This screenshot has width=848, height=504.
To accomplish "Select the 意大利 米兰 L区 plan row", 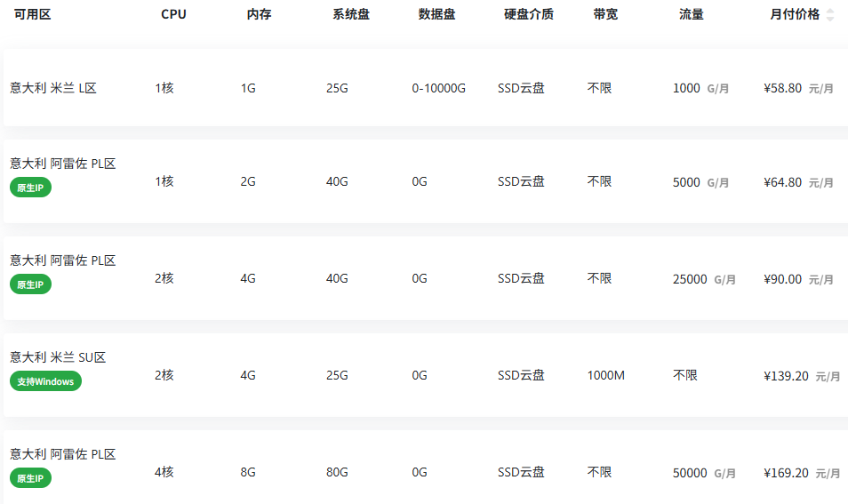I will coord(52,89).
